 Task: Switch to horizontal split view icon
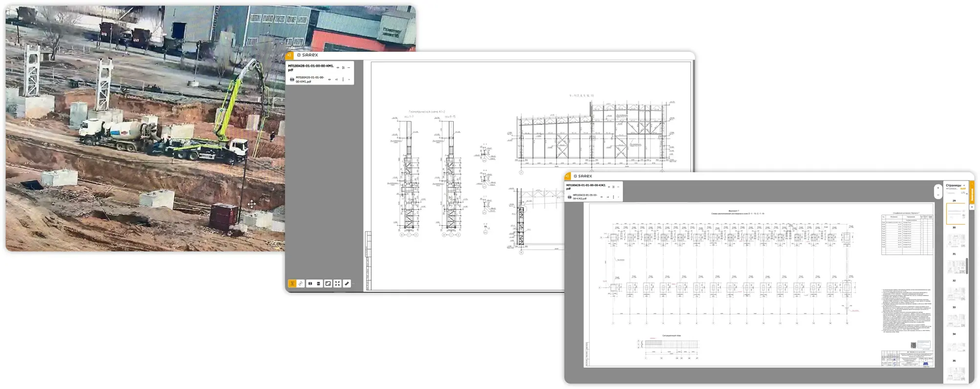coord(319,283)
